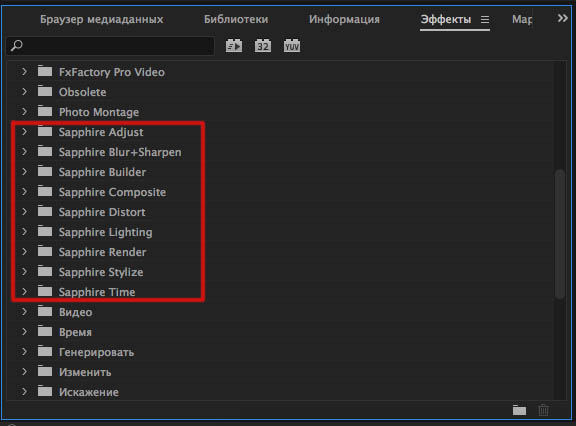Show hidden panel tabs via double chevron

pyautogui.click(x=562, y=18)
